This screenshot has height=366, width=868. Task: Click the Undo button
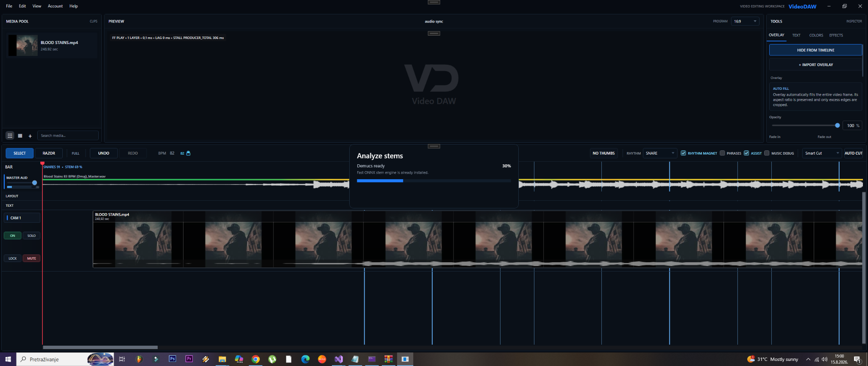tap(104, 153)
